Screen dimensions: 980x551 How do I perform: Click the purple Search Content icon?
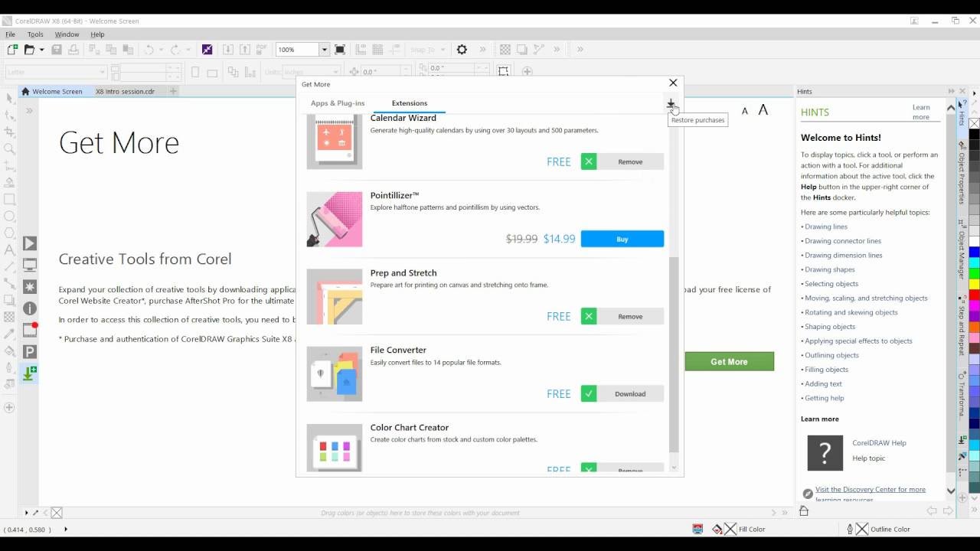coord(207,49)
